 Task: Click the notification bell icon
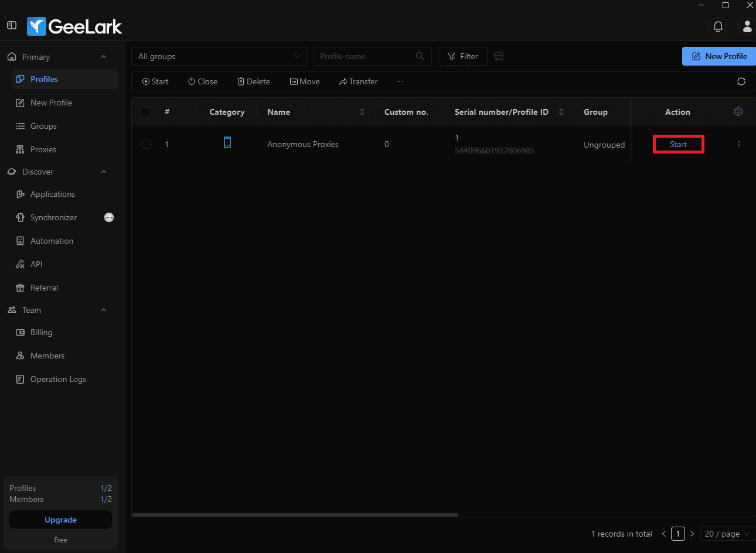click(718, 26)
